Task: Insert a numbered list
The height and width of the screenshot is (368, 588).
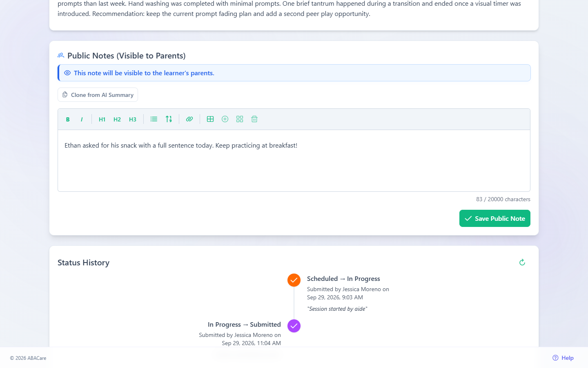Action: [x=169, y=119]
